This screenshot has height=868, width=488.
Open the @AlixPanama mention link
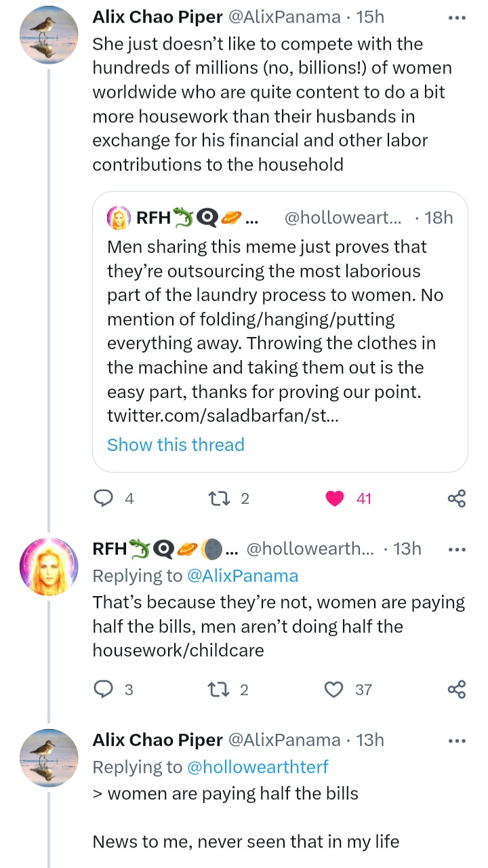(x=242, y=576)
